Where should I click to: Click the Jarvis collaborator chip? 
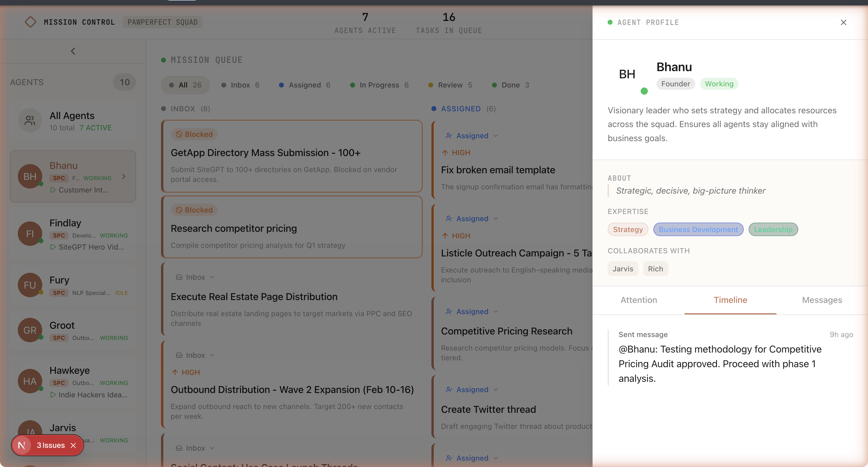click(623, 268)
